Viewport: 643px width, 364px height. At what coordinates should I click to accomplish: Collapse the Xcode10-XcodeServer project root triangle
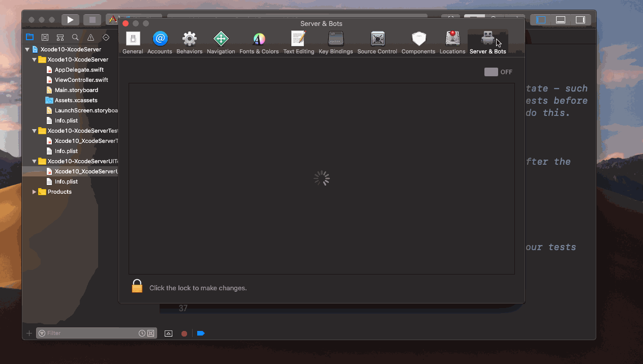(27, 49)
